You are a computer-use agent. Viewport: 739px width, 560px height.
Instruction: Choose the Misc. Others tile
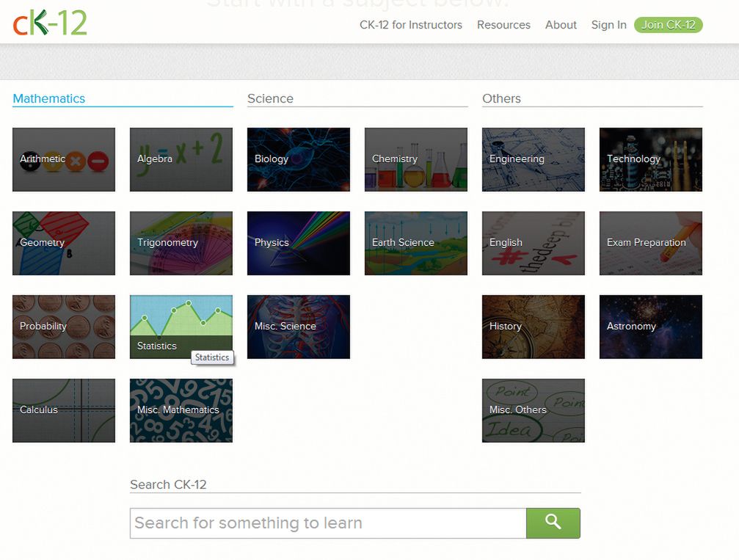(x=533, y=410)
